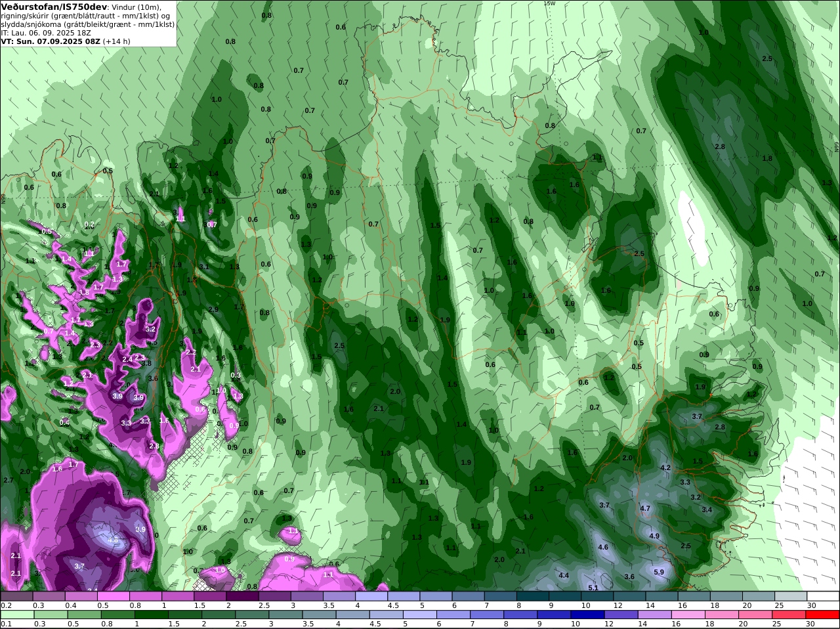Click the 3.4 precipitation value on the map
Viewport: 840px width, 629px height.
pos(707,510)
